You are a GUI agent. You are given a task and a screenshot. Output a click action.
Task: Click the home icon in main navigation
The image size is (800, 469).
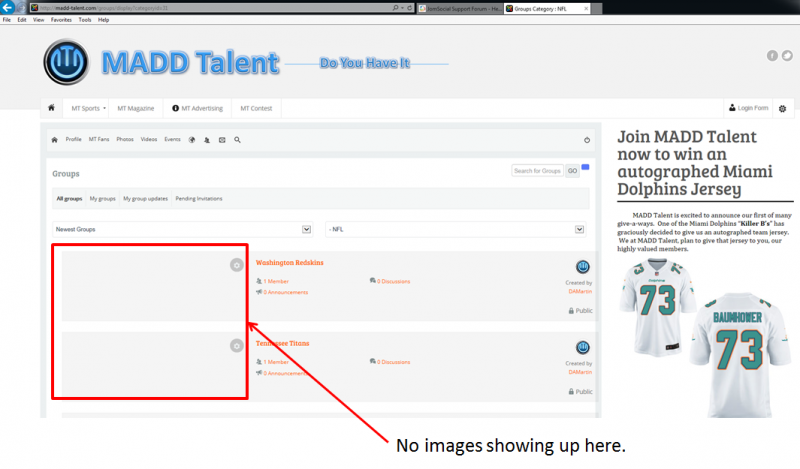51,108
